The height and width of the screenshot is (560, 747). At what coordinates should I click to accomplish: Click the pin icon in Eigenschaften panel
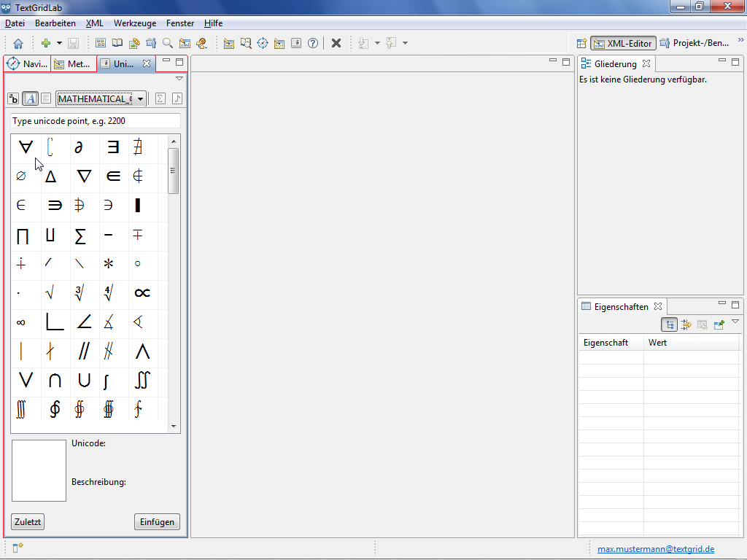click(719, 324)
